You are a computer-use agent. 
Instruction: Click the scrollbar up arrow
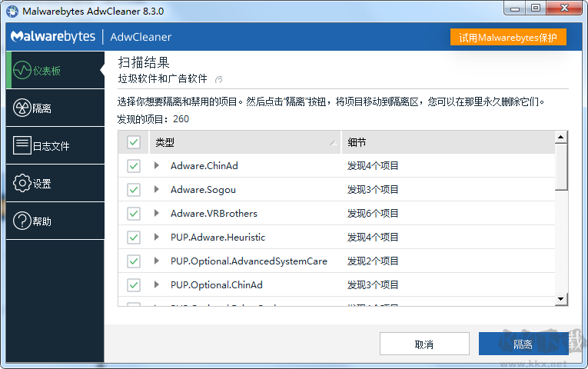point(561,137)
